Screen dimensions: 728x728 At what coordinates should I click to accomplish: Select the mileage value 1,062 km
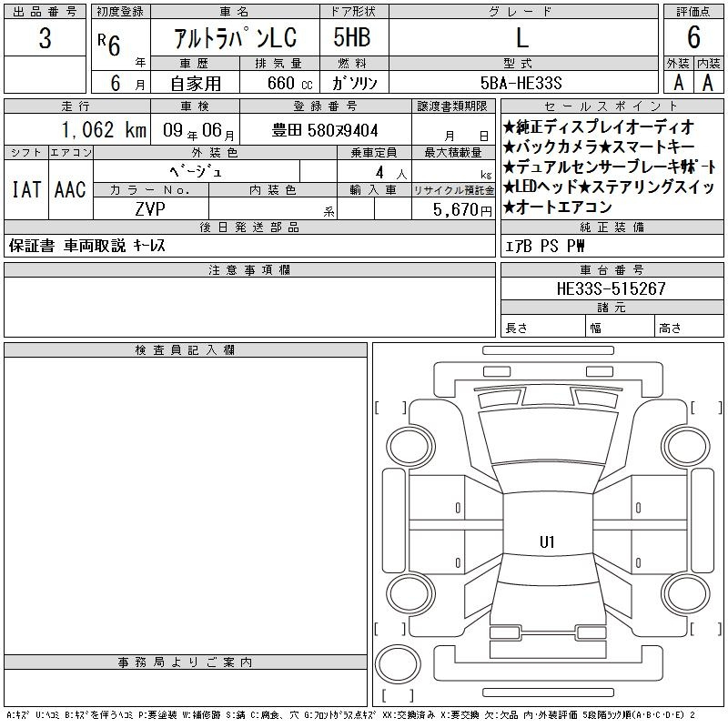coord(104,129)
